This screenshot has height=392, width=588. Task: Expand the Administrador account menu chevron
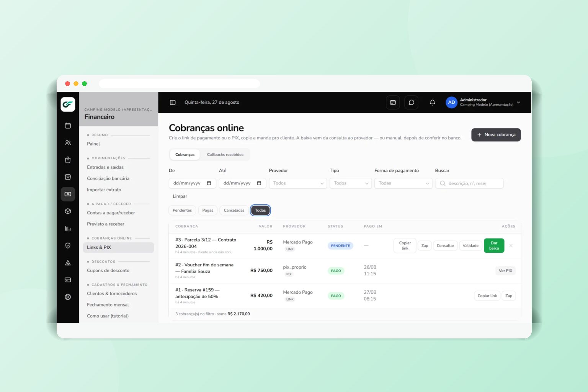click(519, 103)
